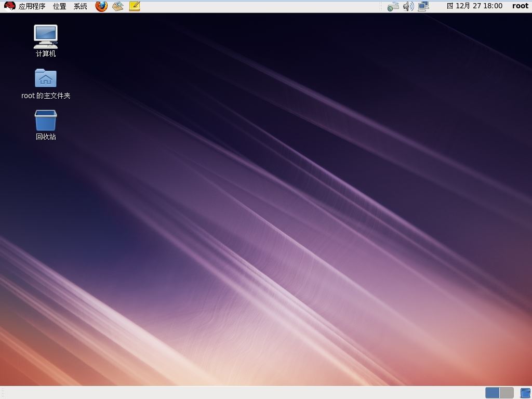The image size is (532, 399).
Task: Open the calendar from the clock 12月 27 18:00
Action: click(474, 6)
